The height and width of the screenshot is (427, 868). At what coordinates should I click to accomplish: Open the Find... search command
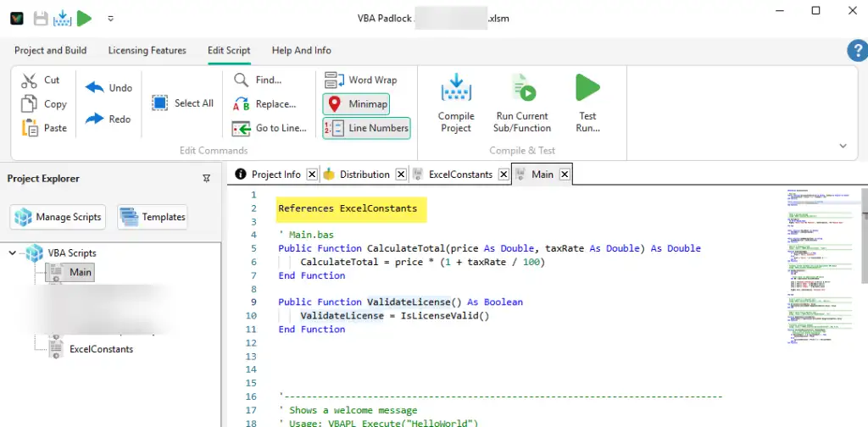[258, 80]
